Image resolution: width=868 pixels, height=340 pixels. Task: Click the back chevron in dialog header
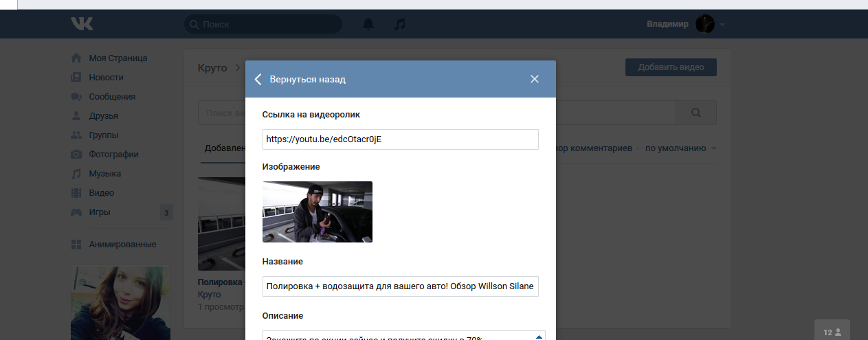pos(258,79)
